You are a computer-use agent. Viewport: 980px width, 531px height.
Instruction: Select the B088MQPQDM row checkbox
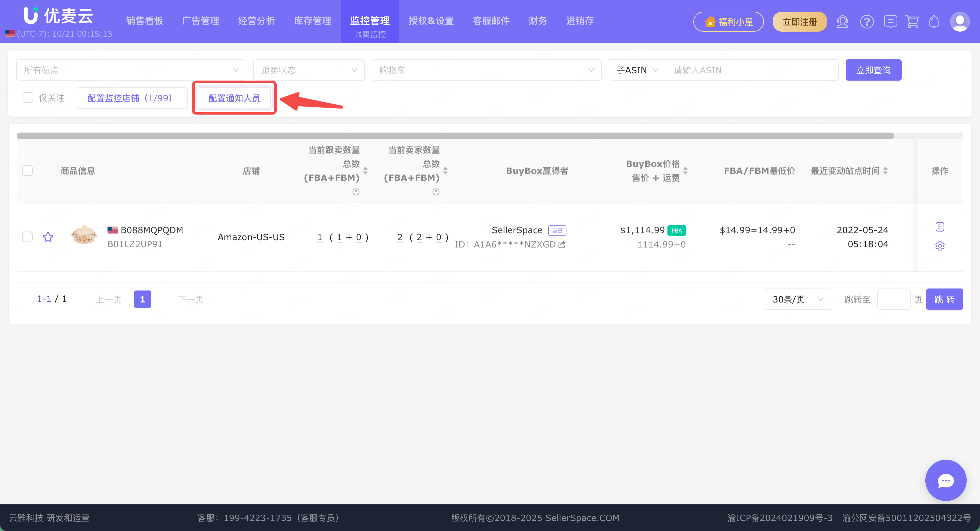click(x=27, y=237)
